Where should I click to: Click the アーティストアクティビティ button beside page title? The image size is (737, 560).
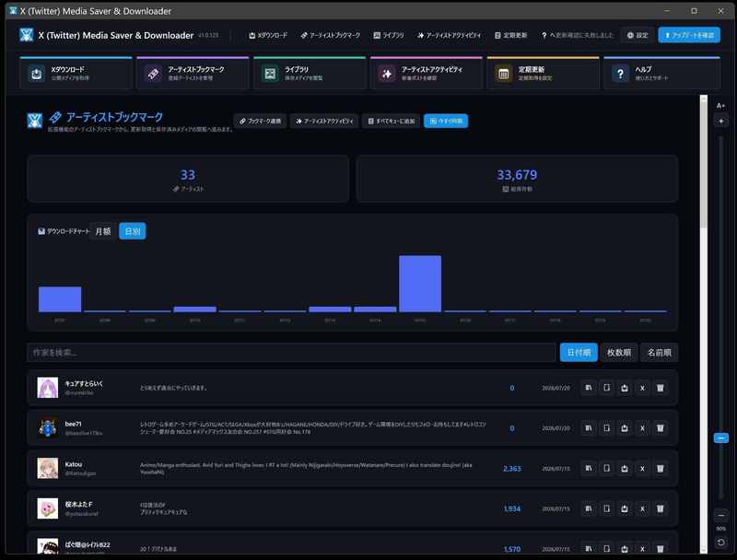[x=324, y=122]
